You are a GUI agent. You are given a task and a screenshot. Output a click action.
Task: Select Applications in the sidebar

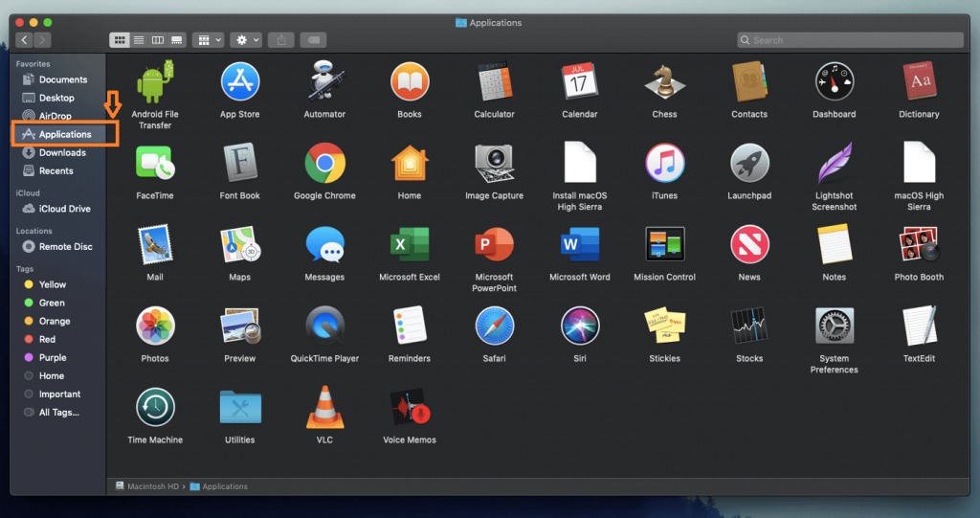tap(65, 134)
